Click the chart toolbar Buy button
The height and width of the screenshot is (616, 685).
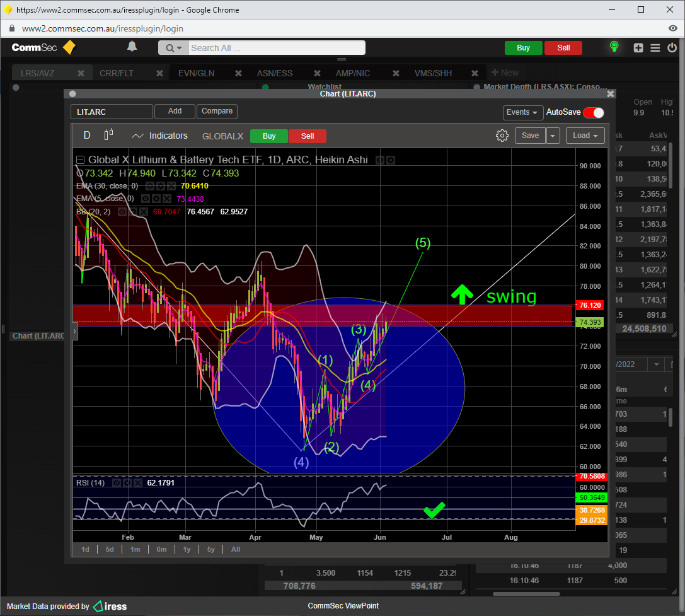click(269, 136)
